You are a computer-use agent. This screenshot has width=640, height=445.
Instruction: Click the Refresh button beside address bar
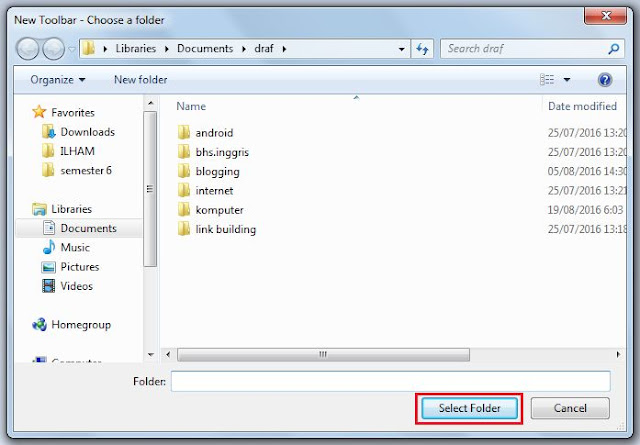[x=422, y=49]
